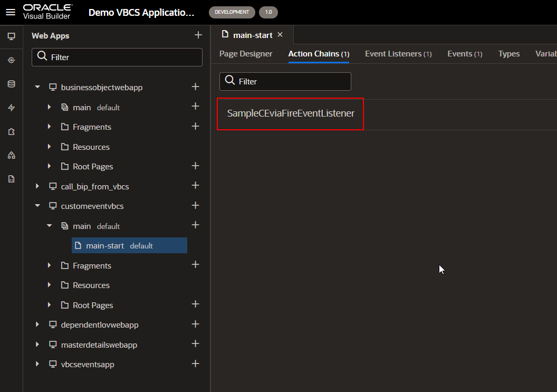This screenshot has height=392, width=557.
Task: Expand Fragments under businessobjectwebapp
Action: [50, 127]
